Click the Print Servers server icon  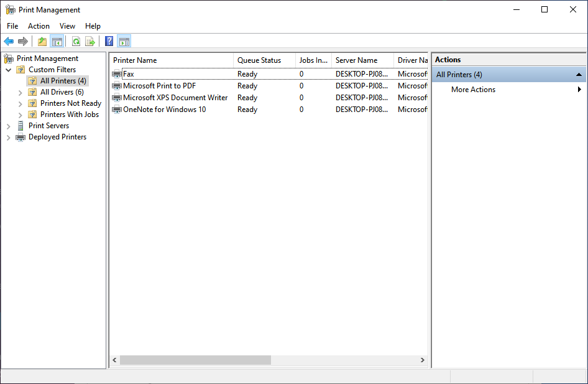pyautogui.click(x=21, y=126)
